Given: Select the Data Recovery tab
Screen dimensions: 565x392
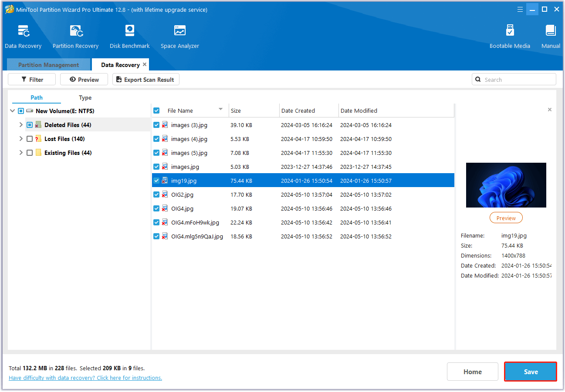Looking at the screenshot, I should 120,65.
